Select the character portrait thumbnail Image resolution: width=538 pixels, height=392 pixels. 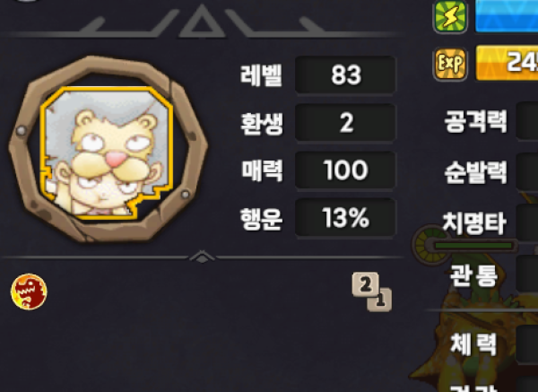pos(107,152)
